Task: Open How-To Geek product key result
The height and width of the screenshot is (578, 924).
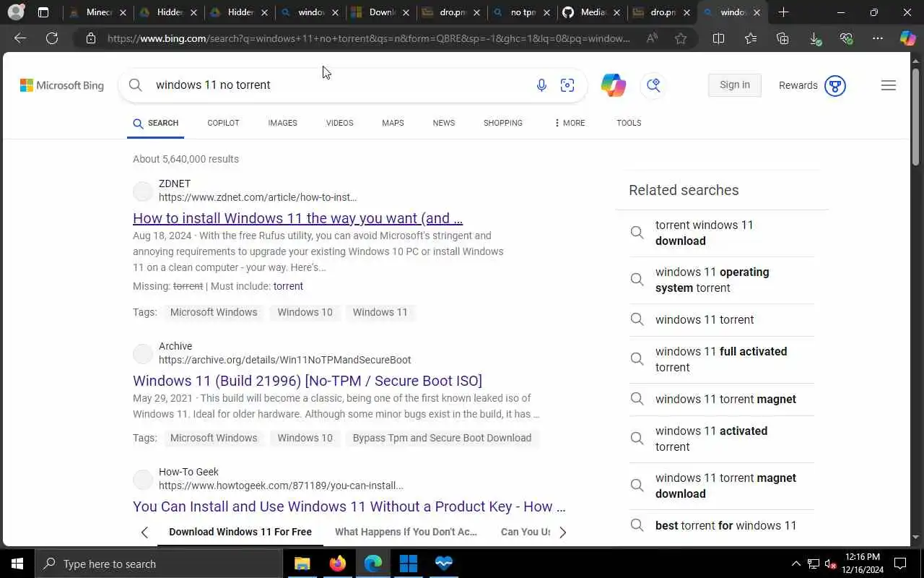Action: 349,506
